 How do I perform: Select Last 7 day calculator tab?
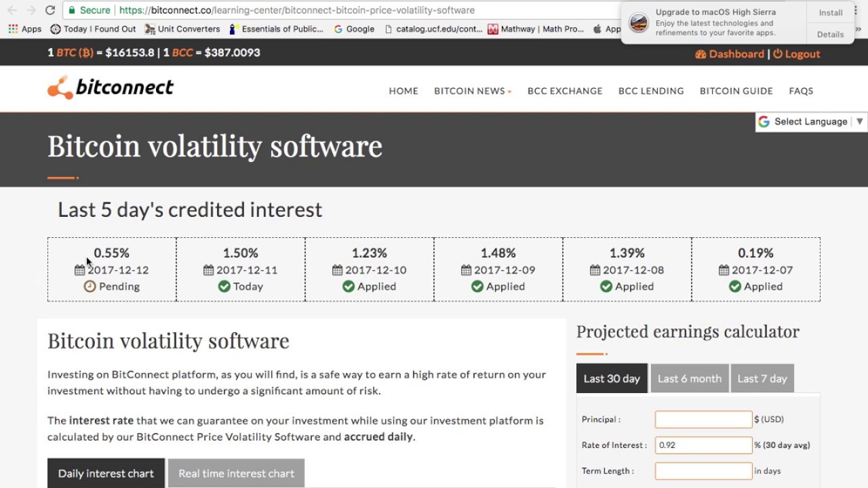pos(762,378)
